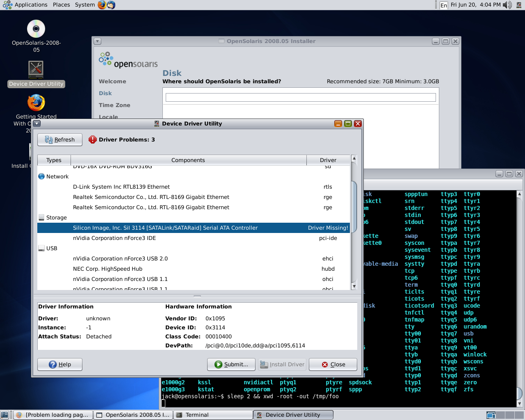This screenshot has width=525, height=420.
Task: Select D-Link System Inc RTL8139 Ethernet row
Action: [194, 187]
